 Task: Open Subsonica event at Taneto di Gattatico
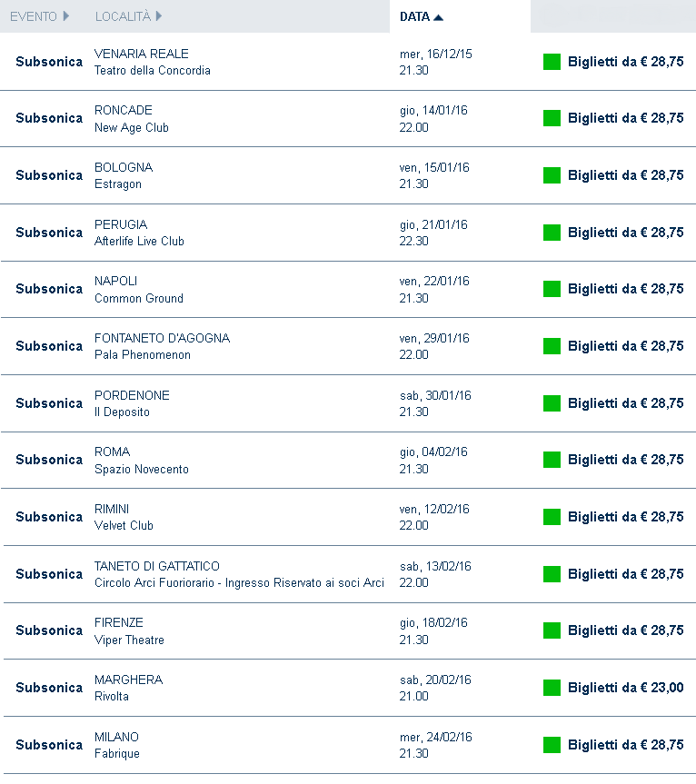coord(49,574)
